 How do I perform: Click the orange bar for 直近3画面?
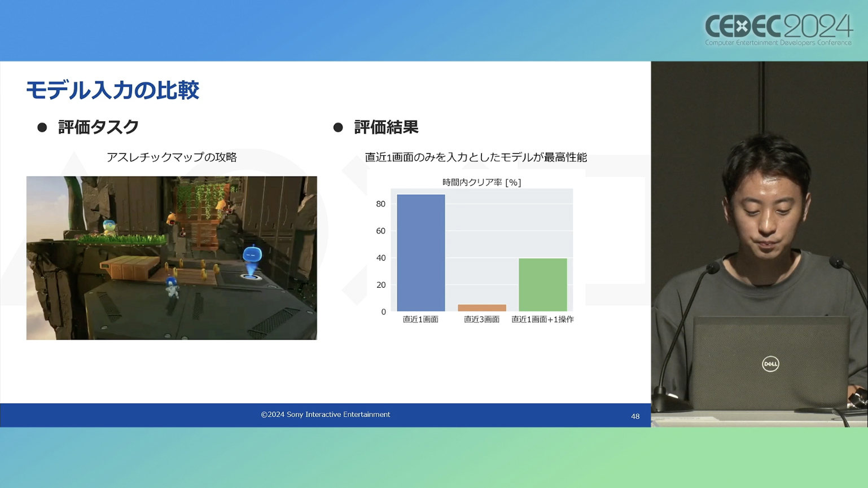pos(482,308)
